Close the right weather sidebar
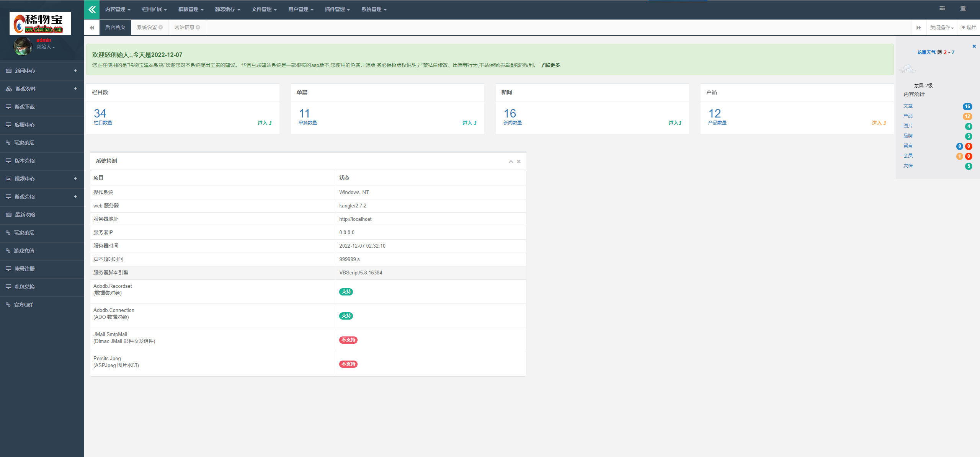The height and width of the screenshot is (457, 980). [x=974, y=46]
